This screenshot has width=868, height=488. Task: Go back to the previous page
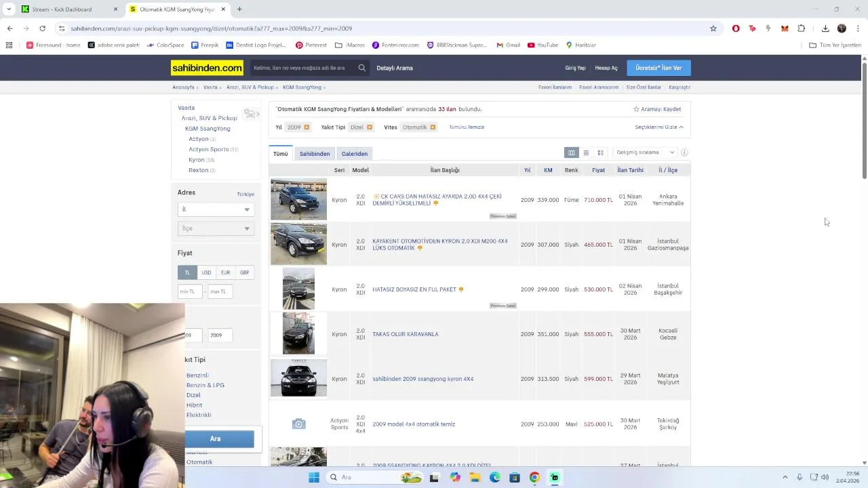click(9, 28)
